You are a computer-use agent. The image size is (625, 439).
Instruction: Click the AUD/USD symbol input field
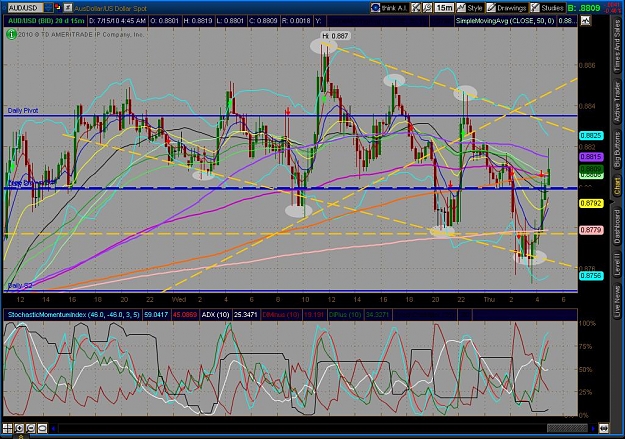point(25,8)
